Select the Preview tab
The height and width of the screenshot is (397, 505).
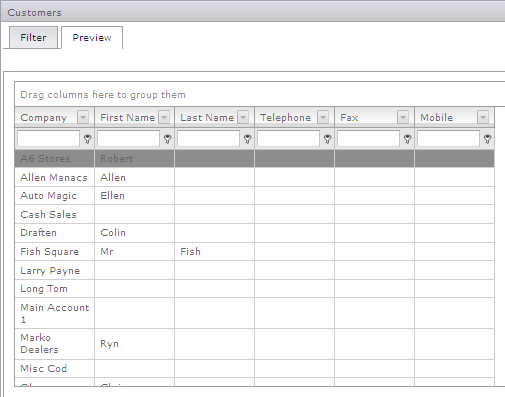92,37
